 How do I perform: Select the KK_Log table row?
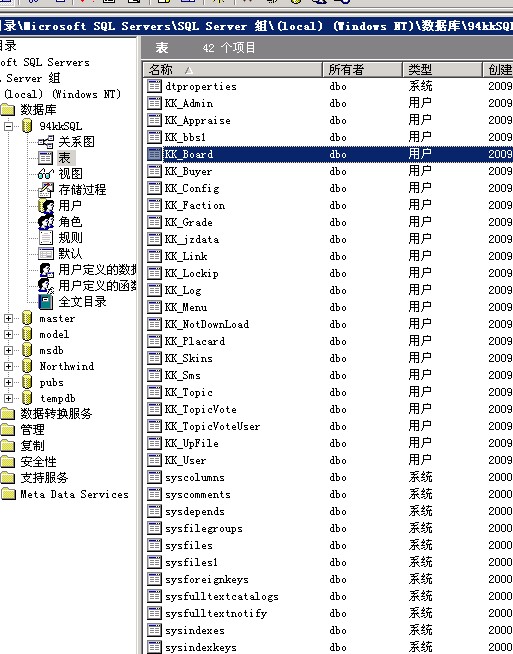pos(328,290)
